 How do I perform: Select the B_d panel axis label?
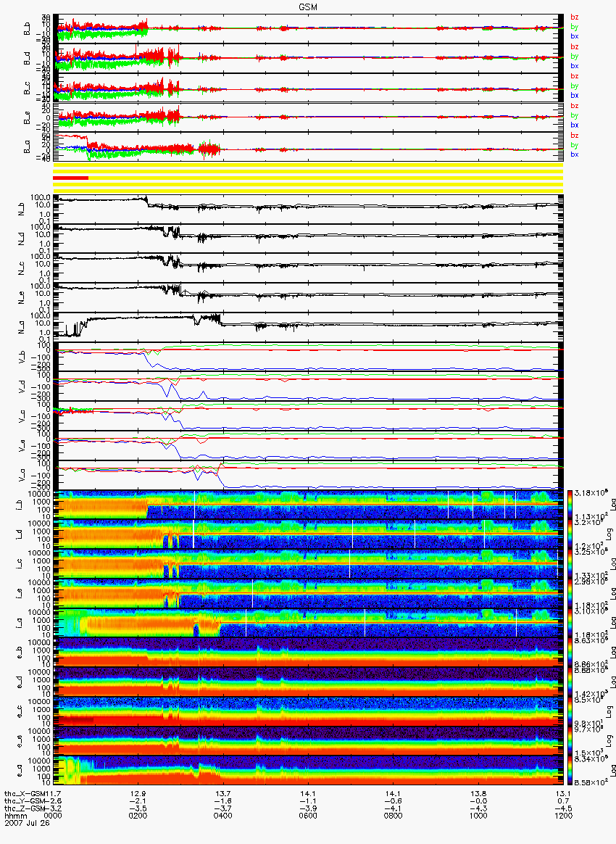click(26, 59)
